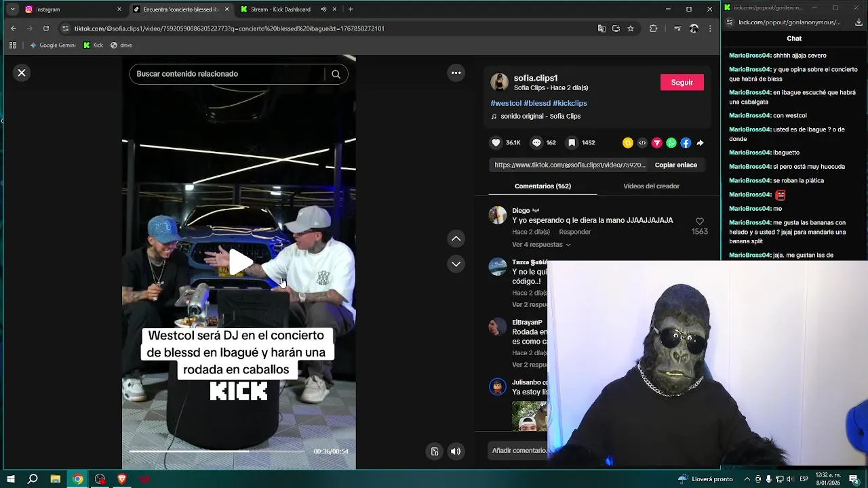Image resolution: width=868 pixels, height=488 pixels.
Task: Reload the TikTok page
Action: coord(46,28)
